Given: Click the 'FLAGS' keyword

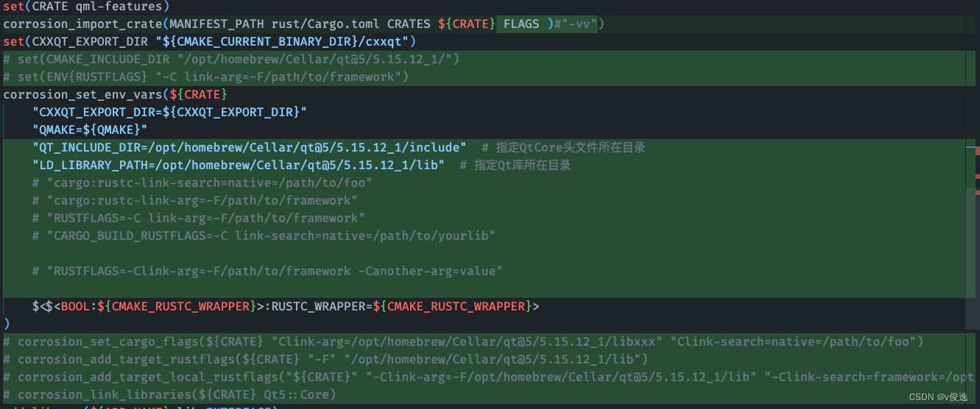Looking at the screenshot, I should click(521, 24).
